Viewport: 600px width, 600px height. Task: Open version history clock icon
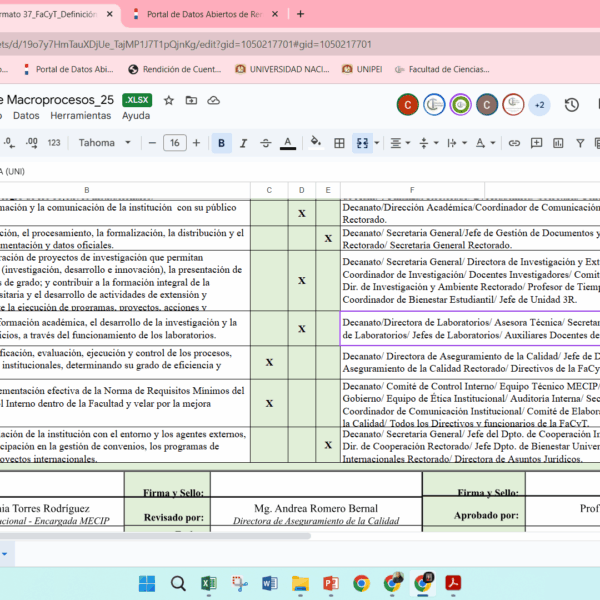[571, 104]
